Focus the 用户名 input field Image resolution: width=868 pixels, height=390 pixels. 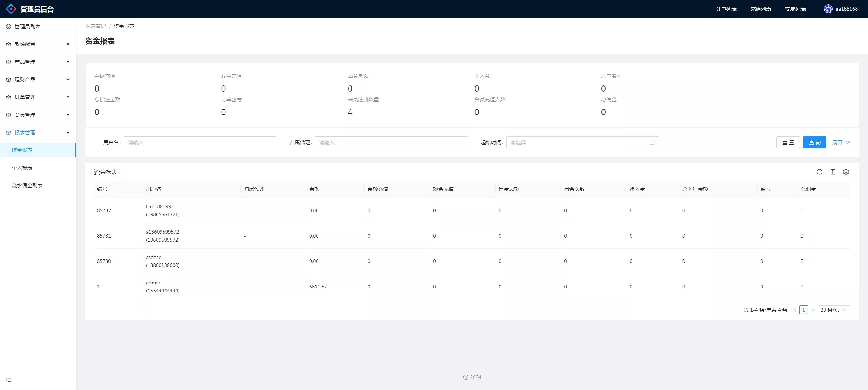[x=200, y=142]
